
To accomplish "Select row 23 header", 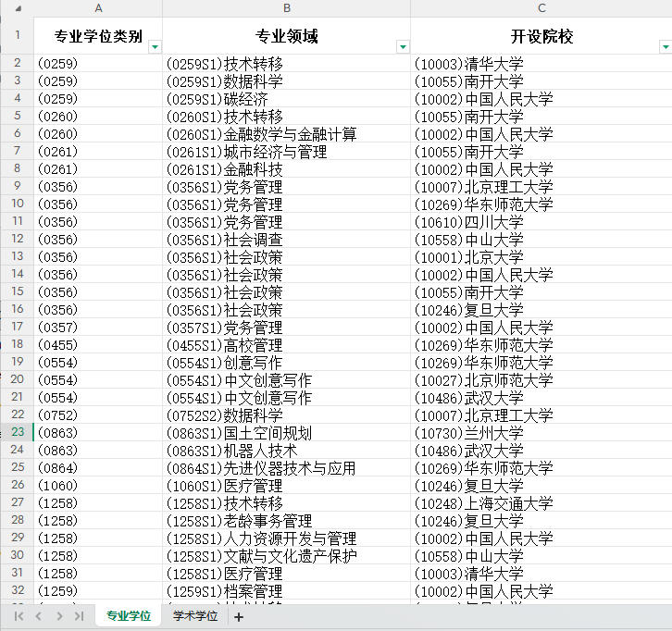I will tap(18, 432).
